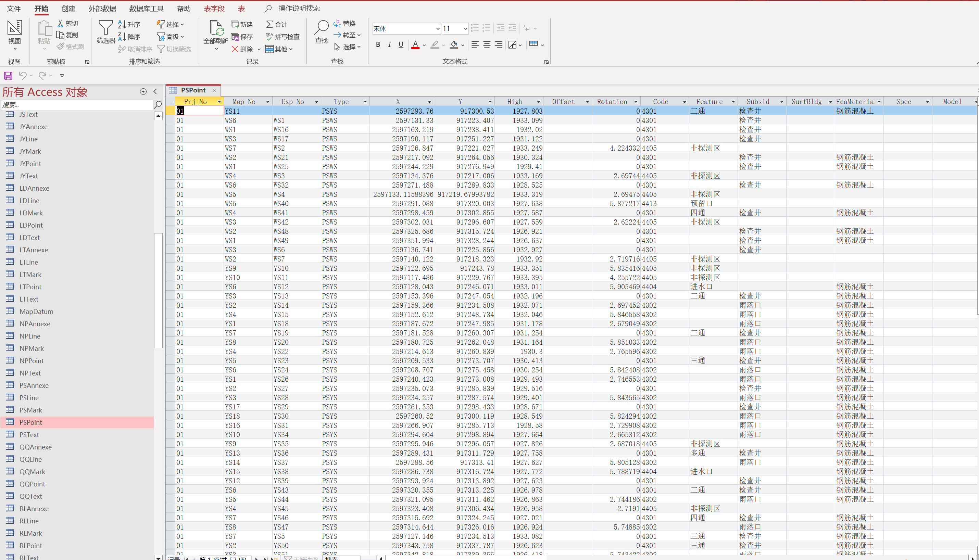Click 删除 (Delete) red X icon
This screenshot has width=979, height=560.
[x=235, y=49]
